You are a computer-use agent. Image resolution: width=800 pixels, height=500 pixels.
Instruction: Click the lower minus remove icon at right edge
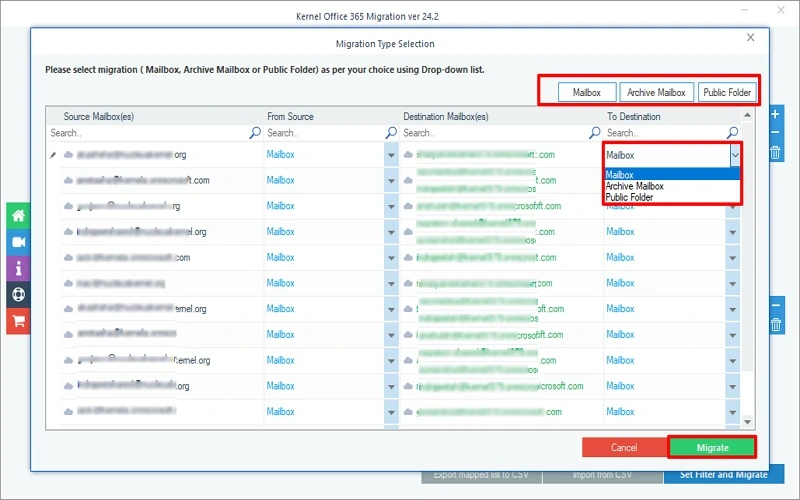click(x=776, y=305)
